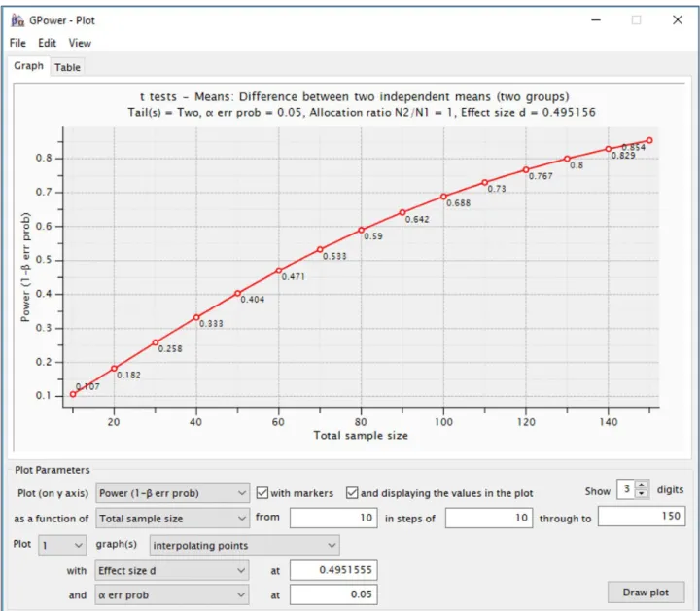
Task: Click the value label 0.767
Action: click(x=541, y=176)
